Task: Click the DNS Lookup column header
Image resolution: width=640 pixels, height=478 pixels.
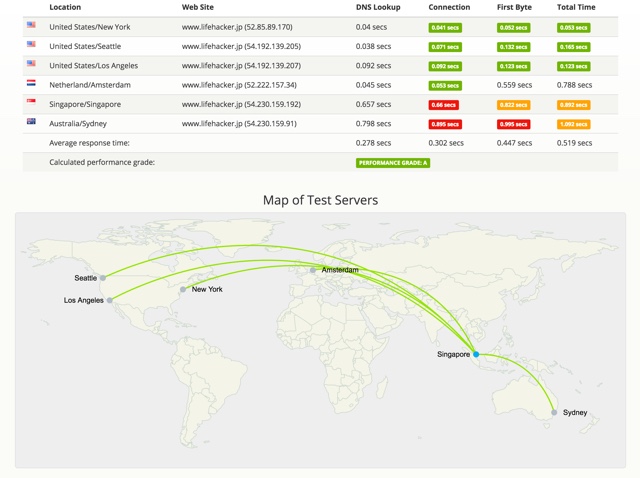Action: tap(377, 7)
